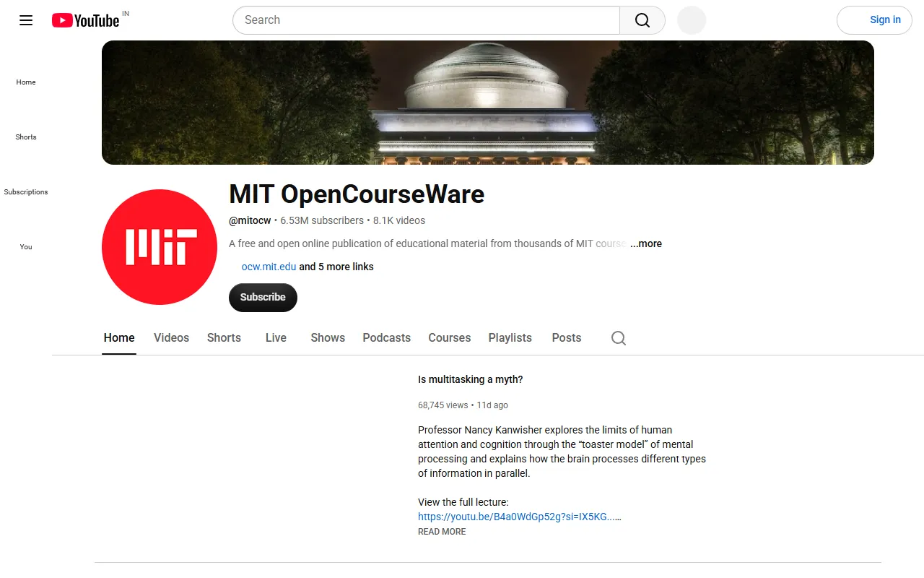Click the MIT OpenCourseWare channel name
Screen dimensions: 924x578
pos(357,194)
